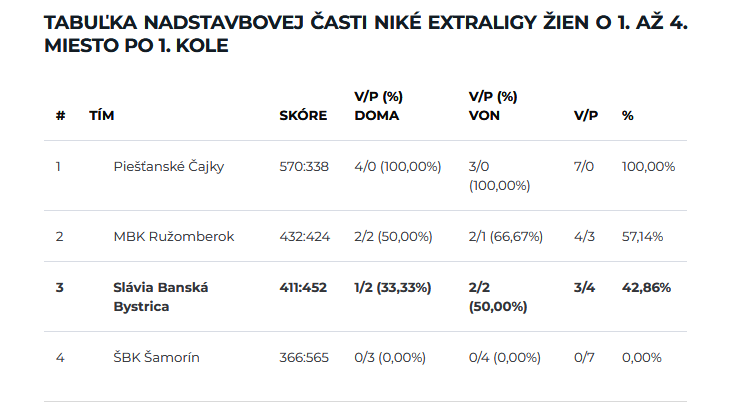Screen dimensions: 729x408
Task: Click the SKÓRE column header
Action: (303, 115)
